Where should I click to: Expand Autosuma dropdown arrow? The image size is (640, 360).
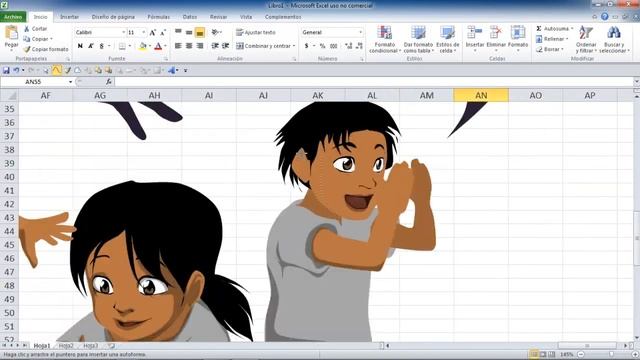pos(571,29)
